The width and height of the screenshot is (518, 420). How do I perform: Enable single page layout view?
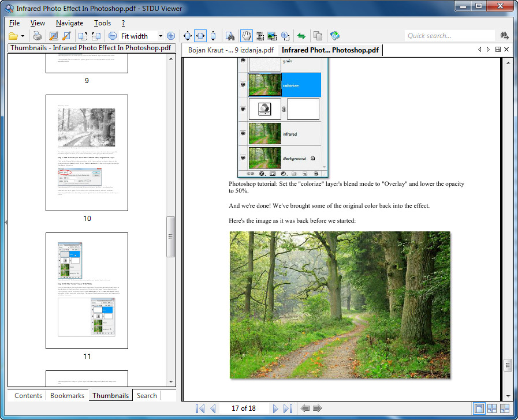click(479, 408)
